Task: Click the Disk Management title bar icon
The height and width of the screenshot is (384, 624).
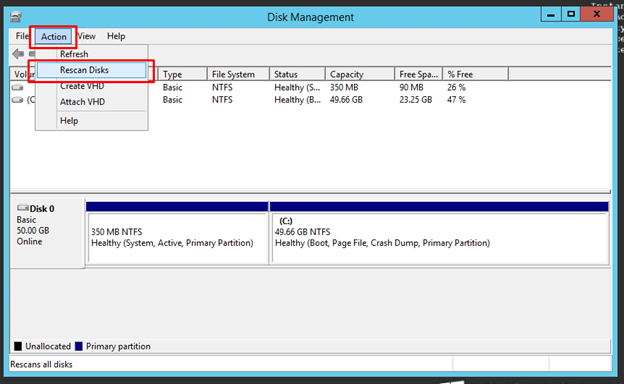Action: pos(16,17)
